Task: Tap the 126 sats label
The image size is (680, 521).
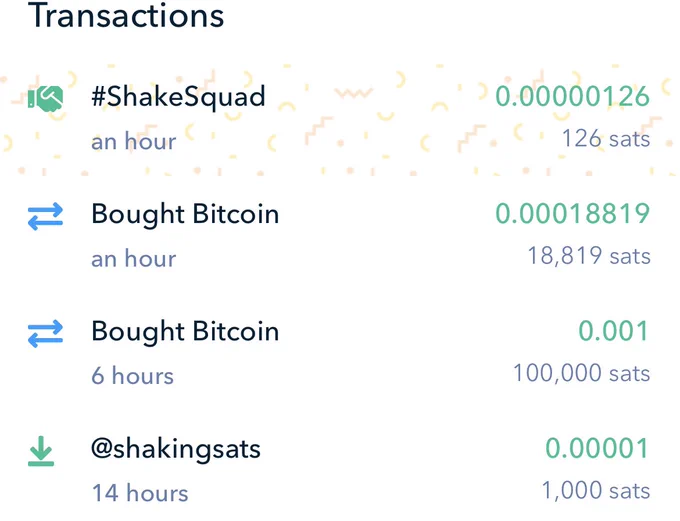Action: pyautogui.click(x=606, y=139)
